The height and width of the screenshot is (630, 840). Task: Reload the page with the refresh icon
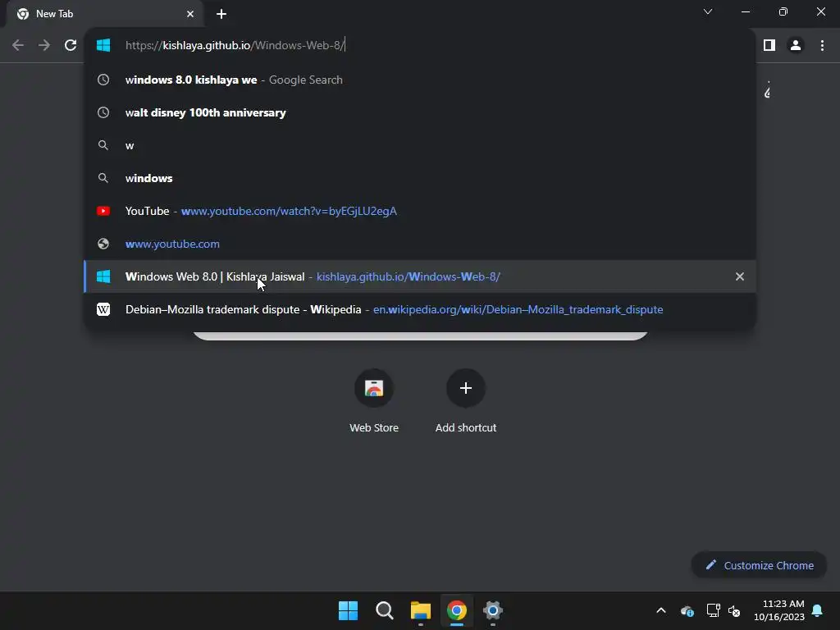(71, 46)
